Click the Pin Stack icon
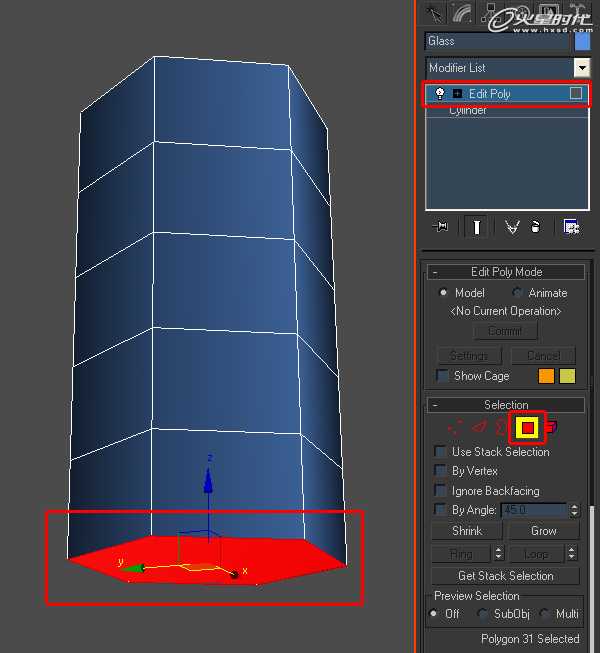 (441, 227)
